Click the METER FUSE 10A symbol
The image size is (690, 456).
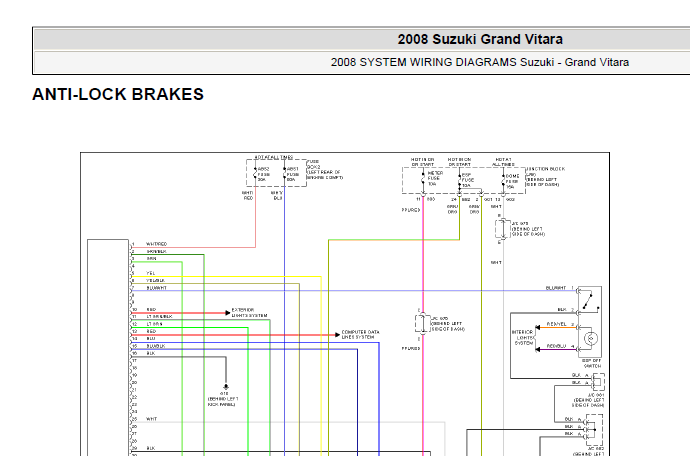[x=423, y=179]
